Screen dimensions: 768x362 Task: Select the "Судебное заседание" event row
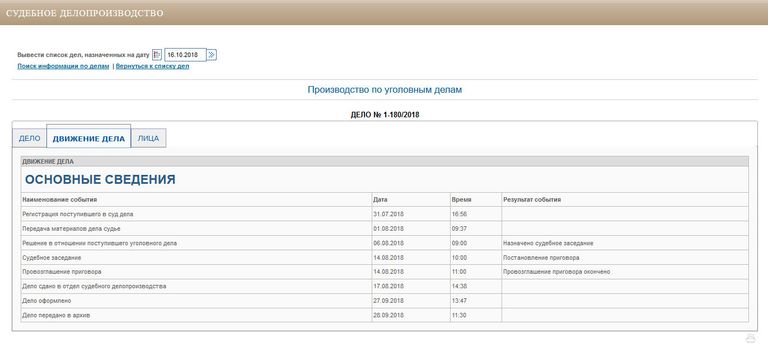384,258
